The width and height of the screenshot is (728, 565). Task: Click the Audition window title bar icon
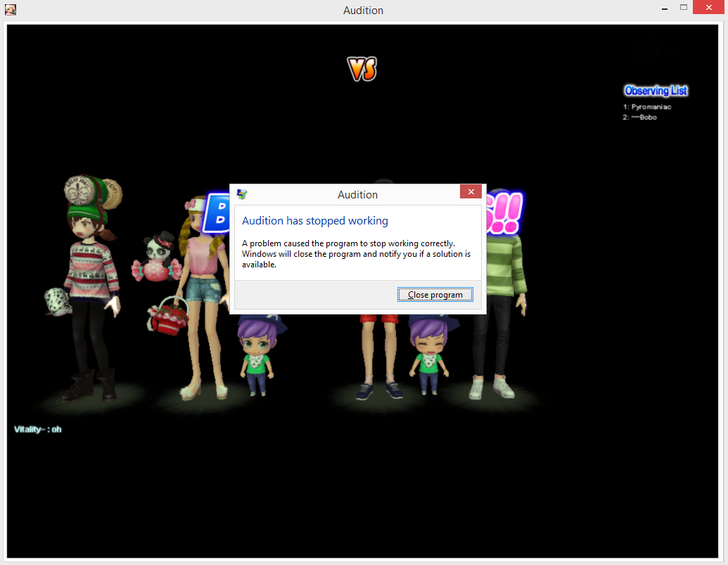[11, 9]
